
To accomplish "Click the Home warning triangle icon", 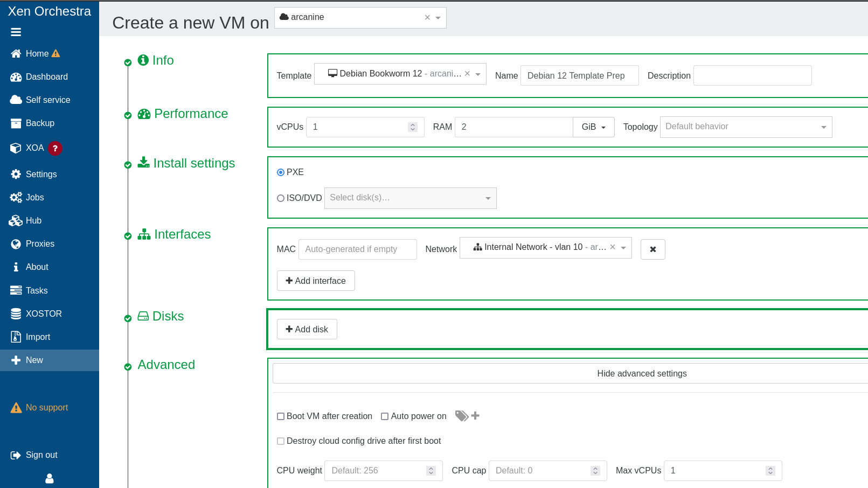I will pyautogui.click(x=55, y=53).
